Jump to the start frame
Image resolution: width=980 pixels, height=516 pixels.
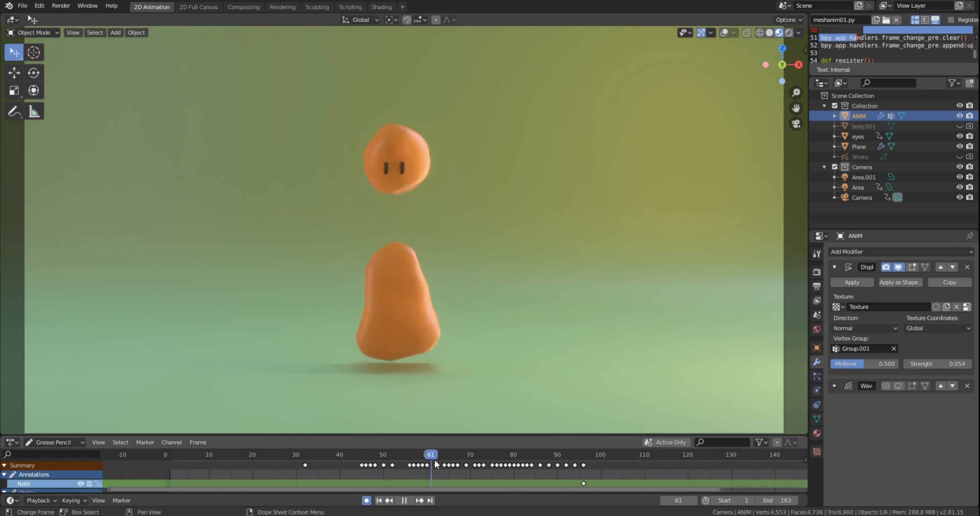coord(379,501)
